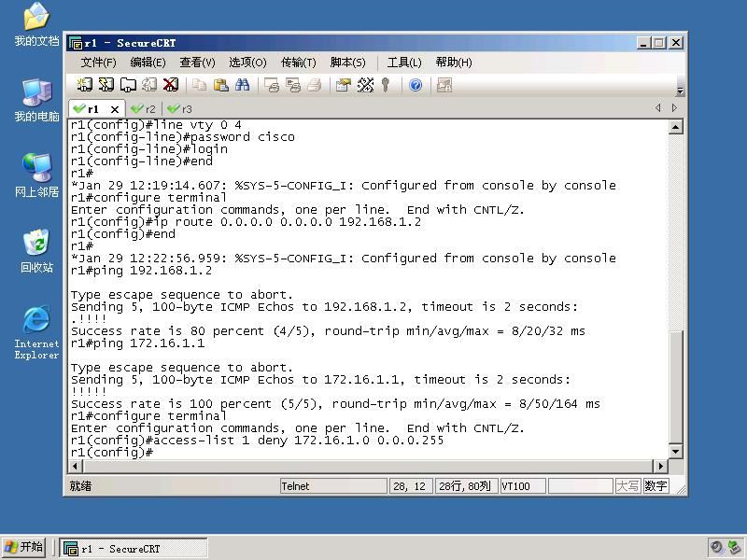Select 网上邻居 desktop icon
Screen dimensions: 747x560
point(36,175)
